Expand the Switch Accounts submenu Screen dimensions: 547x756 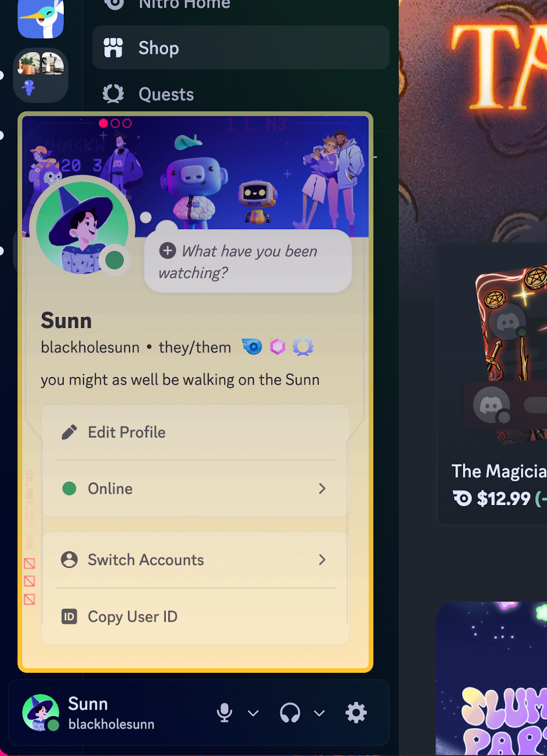(x=195, y=559)
